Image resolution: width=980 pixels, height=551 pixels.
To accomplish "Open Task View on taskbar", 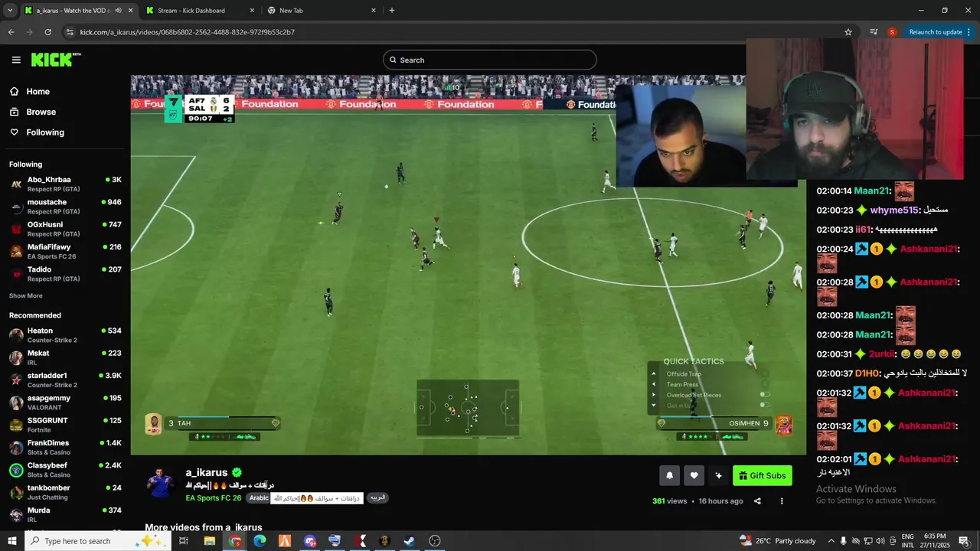I will pyautogui.click(x=184, y=541).
